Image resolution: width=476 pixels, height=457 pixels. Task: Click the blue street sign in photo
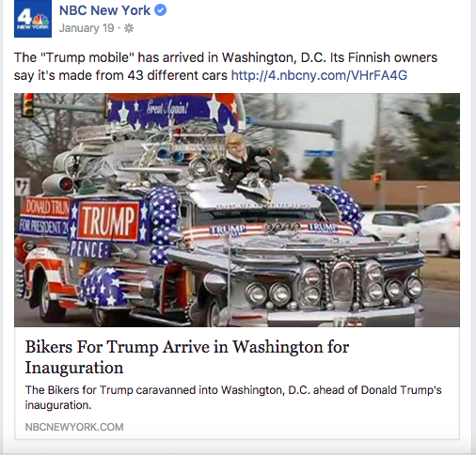click(319, 153)
